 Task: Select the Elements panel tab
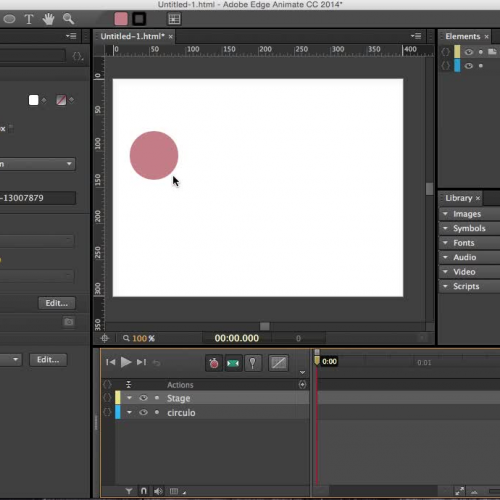[x=463, y=36]
